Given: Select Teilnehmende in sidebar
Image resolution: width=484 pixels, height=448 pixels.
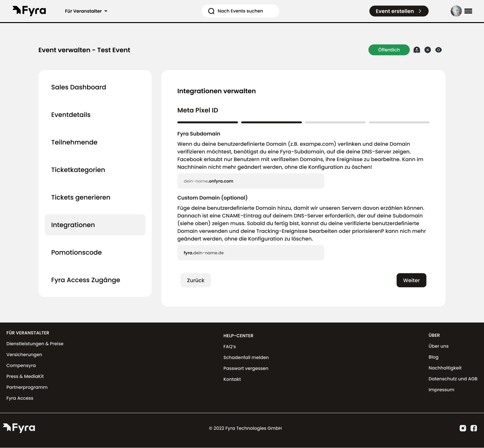Looking at the screenshot, I should (x=95, y=142).
